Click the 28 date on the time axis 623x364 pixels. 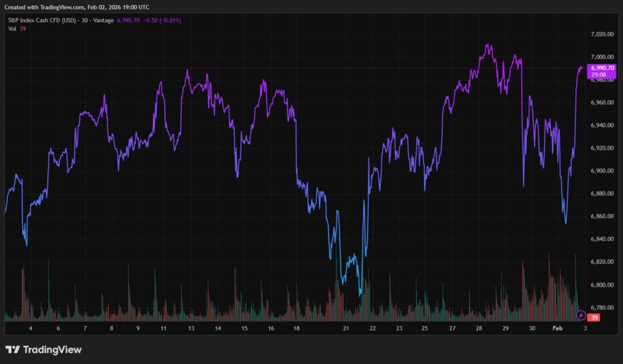click(479, 328)
